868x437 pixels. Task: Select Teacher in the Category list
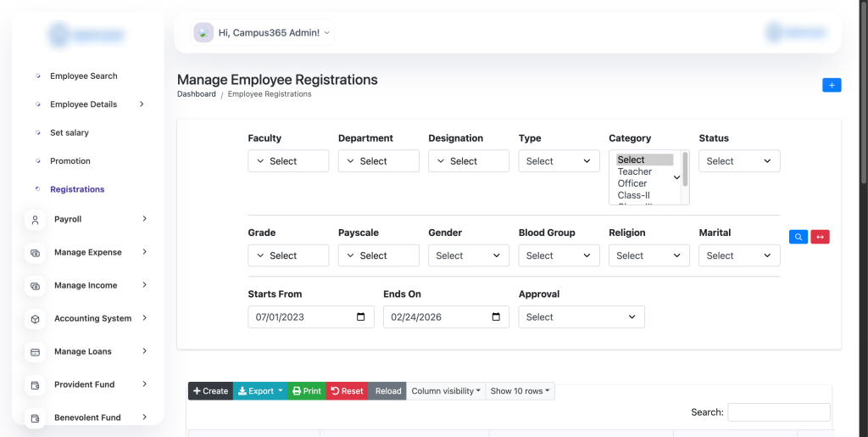(x=635, y=171)
